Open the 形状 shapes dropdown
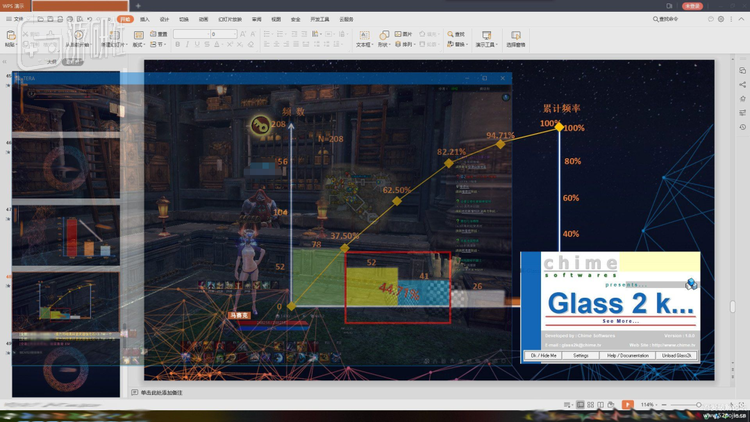The image size is (750, 422). click(387, 44)
